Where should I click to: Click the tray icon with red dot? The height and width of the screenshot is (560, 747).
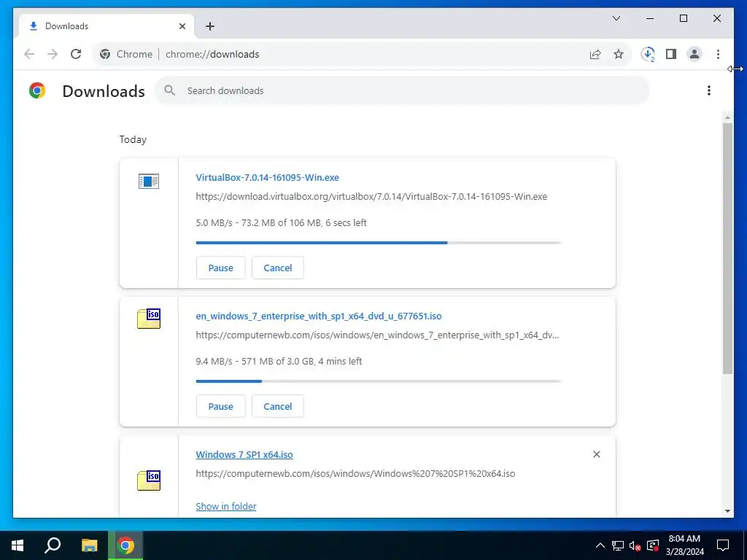point(653,545)
